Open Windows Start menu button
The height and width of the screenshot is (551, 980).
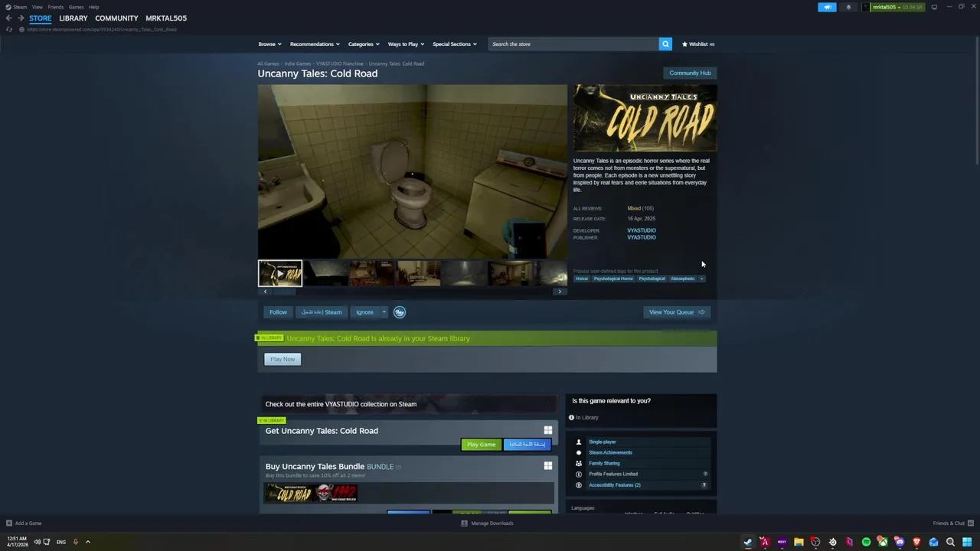pos(967,542)
